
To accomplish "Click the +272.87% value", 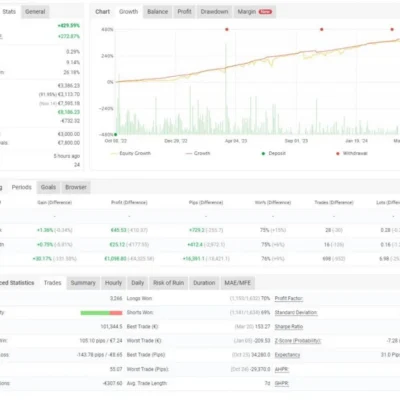I will tap(69, 36).
